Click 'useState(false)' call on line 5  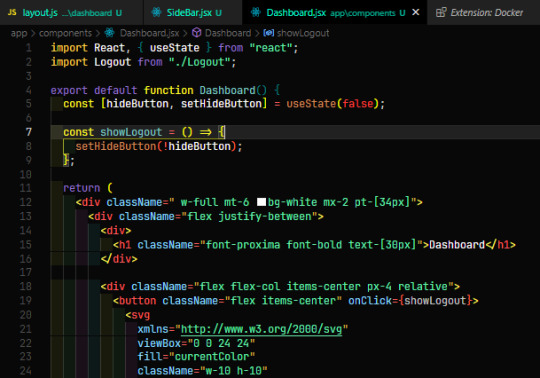point(333,104)
